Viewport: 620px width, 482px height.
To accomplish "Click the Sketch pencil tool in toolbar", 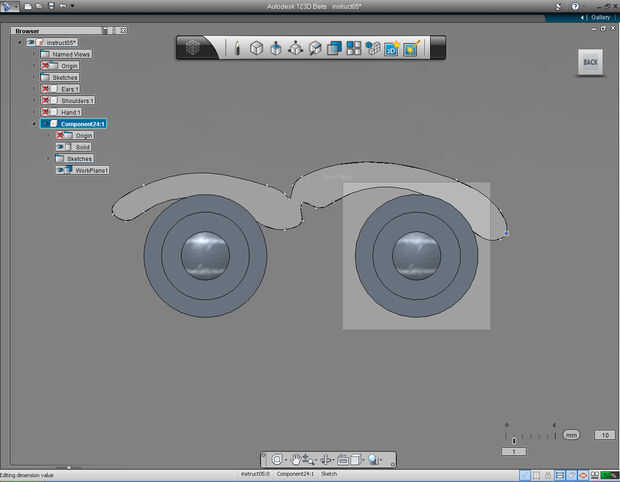I will [x=237, y=47].
